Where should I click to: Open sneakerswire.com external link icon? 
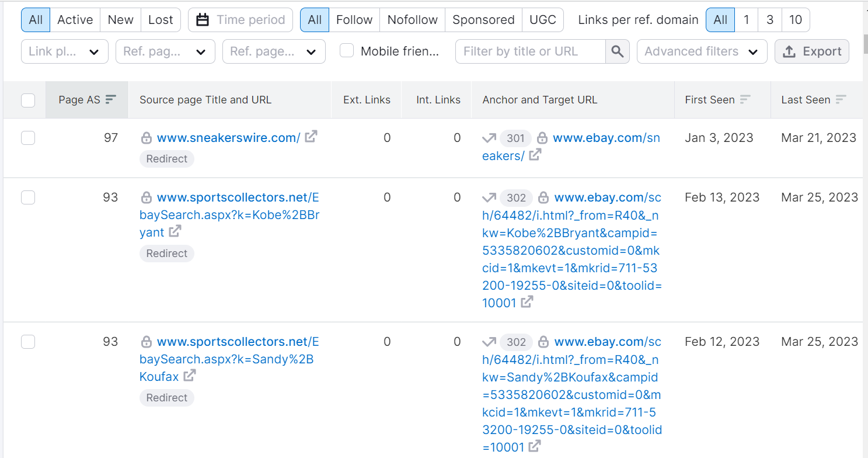(312, 137)
